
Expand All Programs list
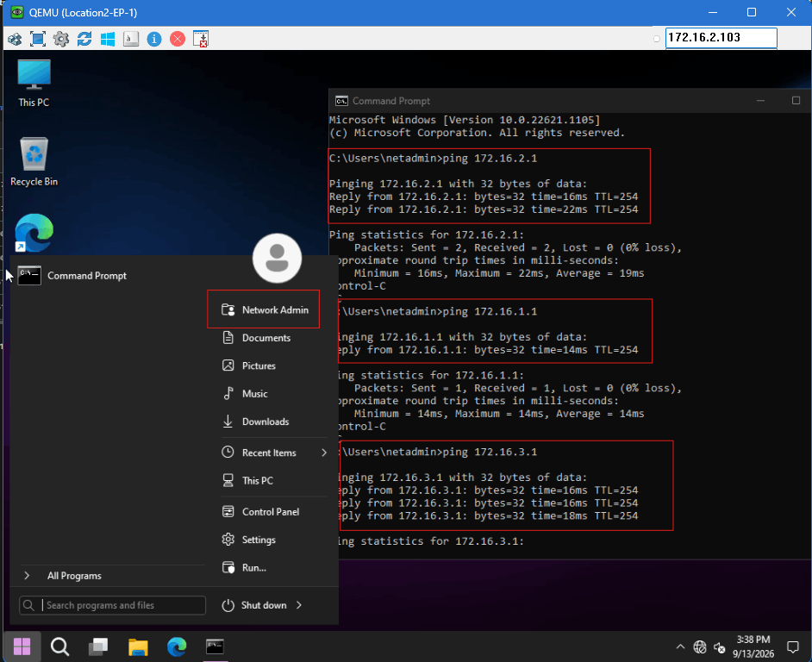pyautogui.click(x=63, y=576)
